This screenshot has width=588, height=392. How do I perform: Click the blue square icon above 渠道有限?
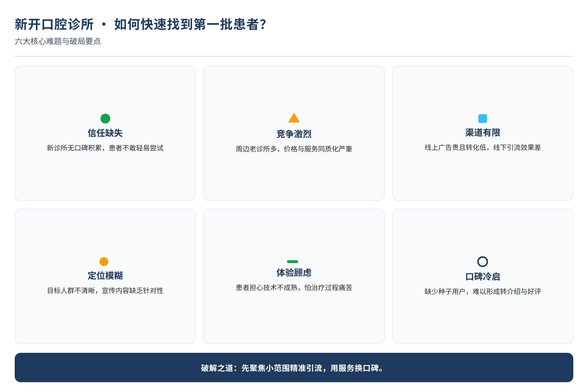pyautogui.click(x=482, y=119)
